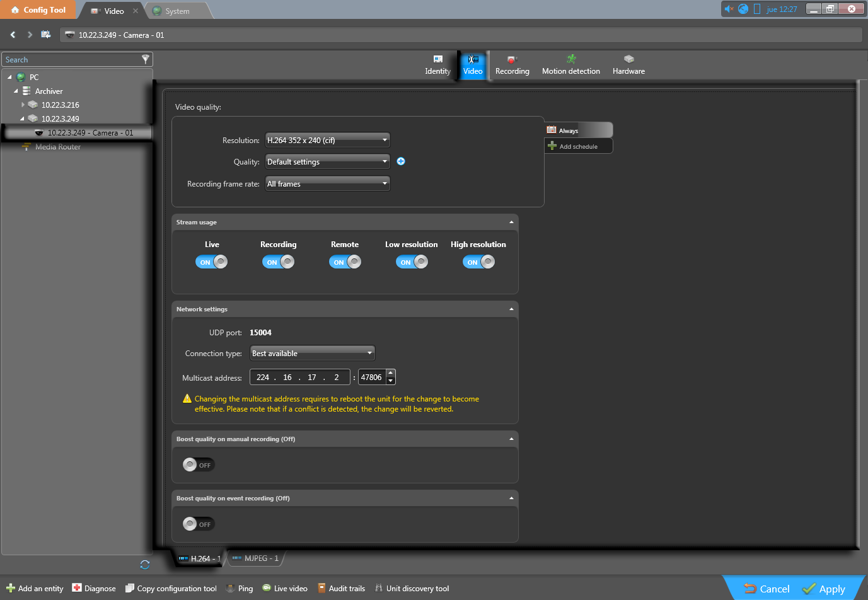This screenshot has height=600, width=868.
Task: Turn off the Live stream toggle
Action: (212, 262)
